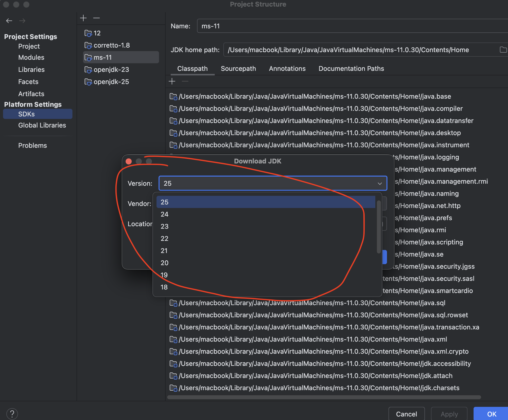Click the Cancel button
Image resolution: width=508 pixels, height=420 pixels.
point(406,414)
